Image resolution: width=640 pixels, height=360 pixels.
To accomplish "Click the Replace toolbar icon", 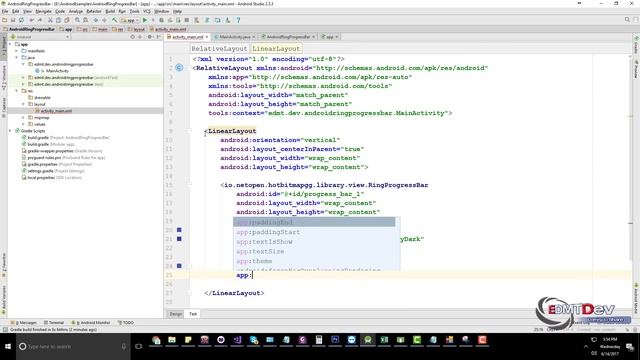I will 85,20.
